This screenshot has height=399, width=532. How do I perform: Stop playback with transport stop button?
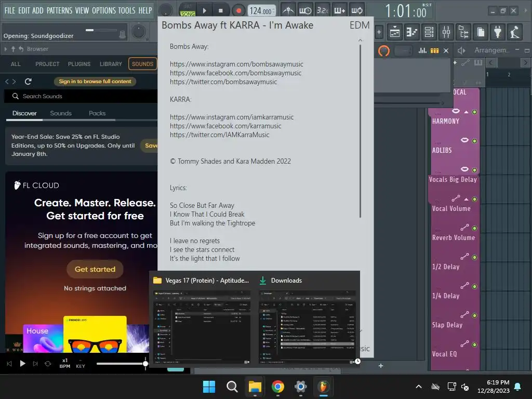point(220,10)
